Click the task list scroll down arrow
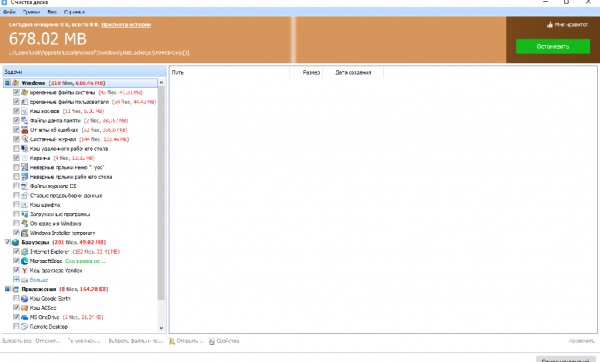 (x=161, y=328)
